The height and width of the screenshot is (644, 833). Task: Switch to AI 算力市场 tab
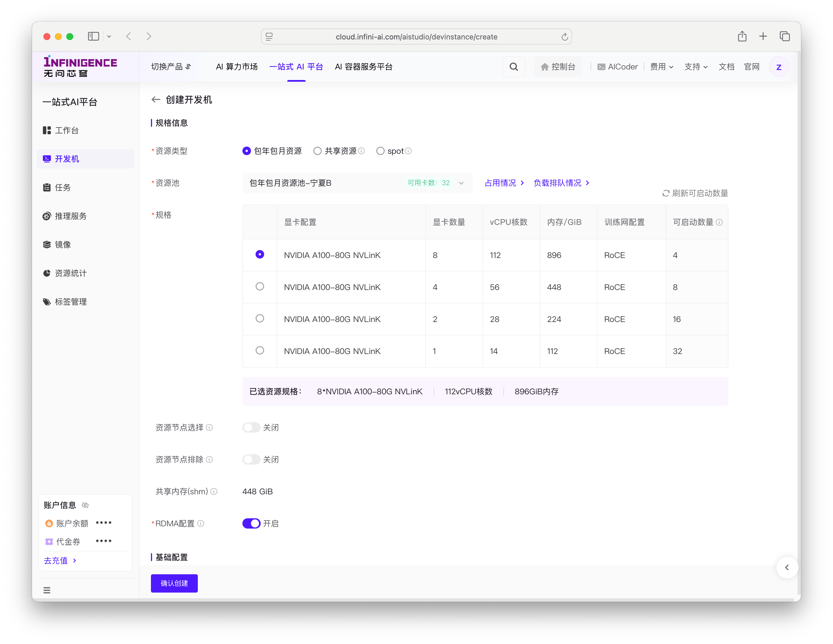tap(236, 67)
